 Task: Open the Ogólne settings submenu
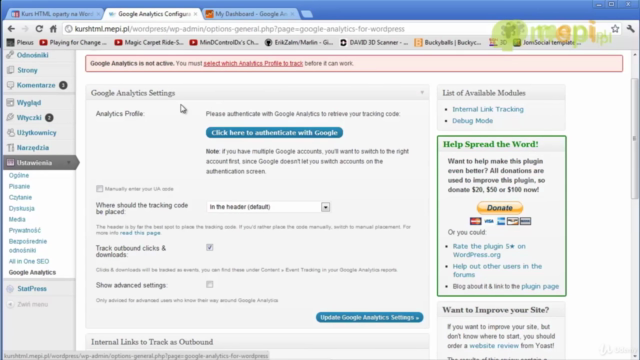19,175
